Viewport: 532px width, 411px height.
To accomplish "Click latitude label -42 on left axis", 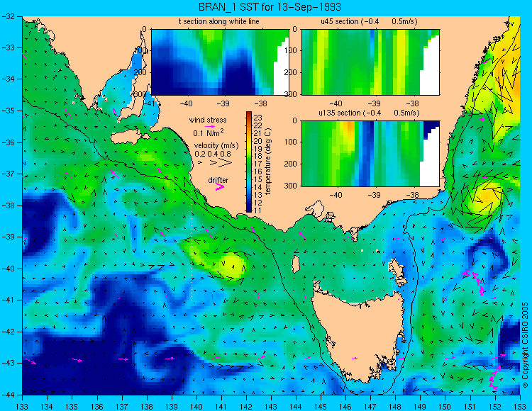I will pos(8,332).
